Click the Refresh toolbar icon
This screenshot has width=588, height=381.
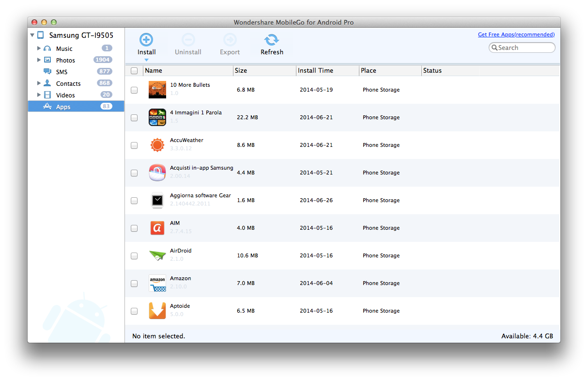[x=272, y=40]
